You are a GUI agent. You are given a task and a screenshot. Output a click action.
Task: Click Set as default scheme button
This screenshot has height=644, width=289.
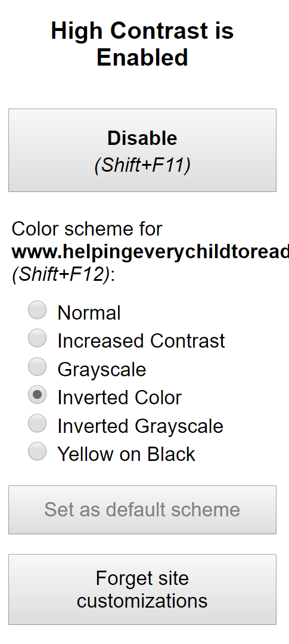[142, 510]
